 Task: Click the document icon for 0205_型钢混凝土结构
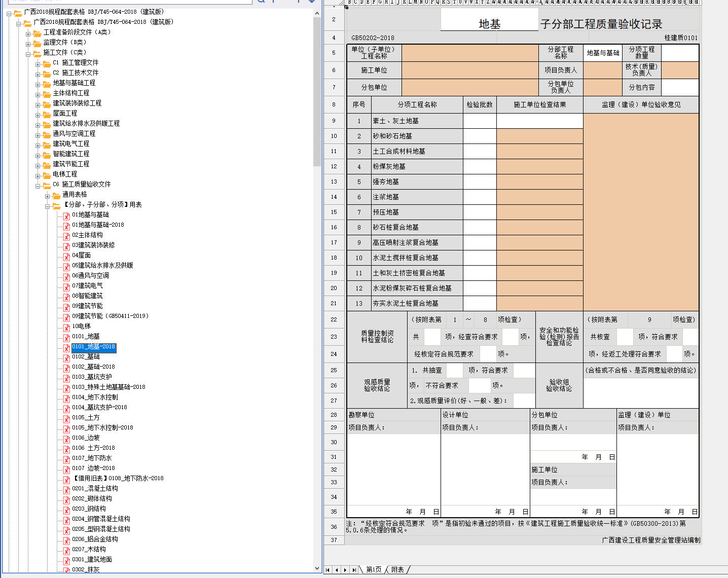pos(66,530)
